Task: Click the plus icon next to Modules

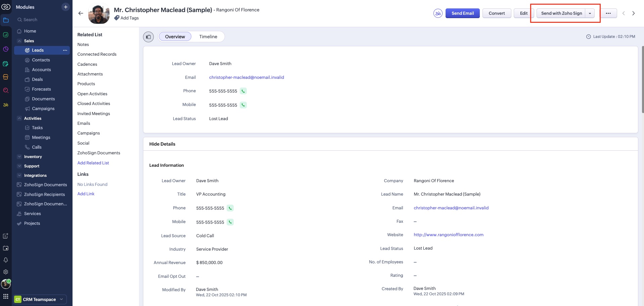Action: click(x=65, y=7)
